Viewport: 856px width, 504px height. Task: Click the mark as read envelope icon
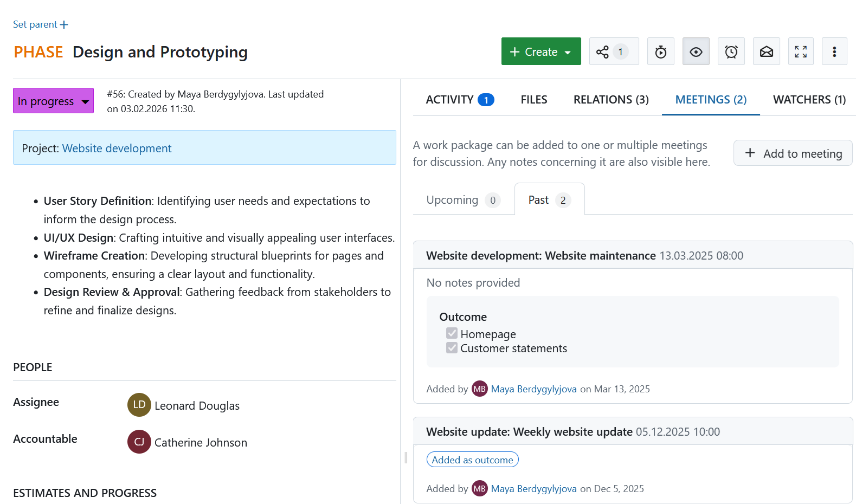(766, 51)
